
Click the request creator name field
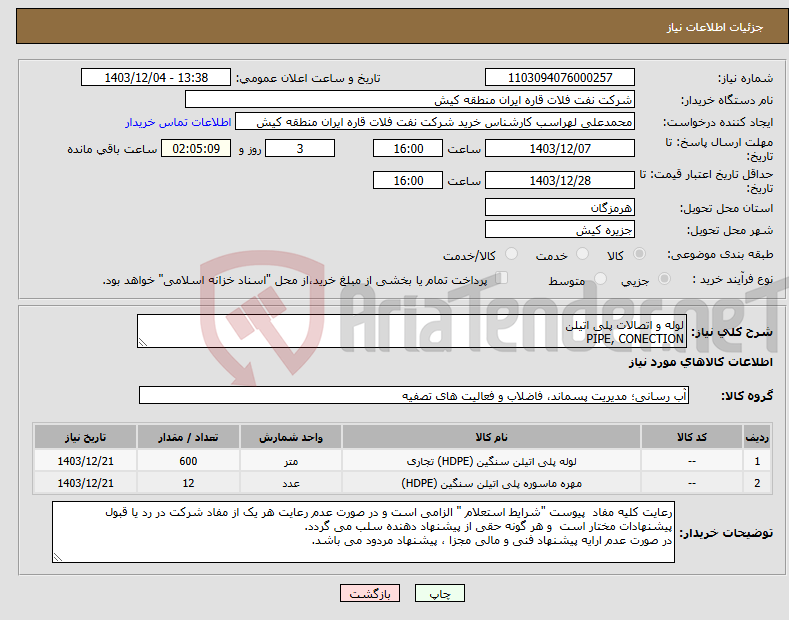click(435, 121)
